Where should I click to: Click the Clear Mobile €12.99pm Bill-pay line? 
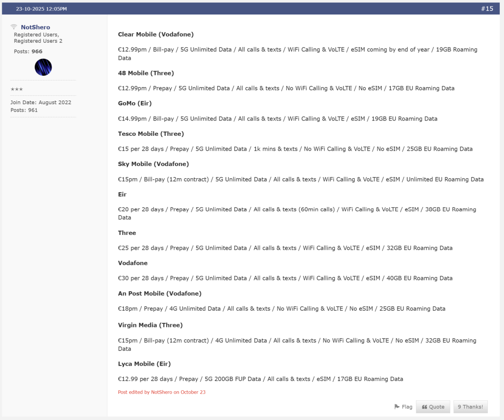point(298,53)
